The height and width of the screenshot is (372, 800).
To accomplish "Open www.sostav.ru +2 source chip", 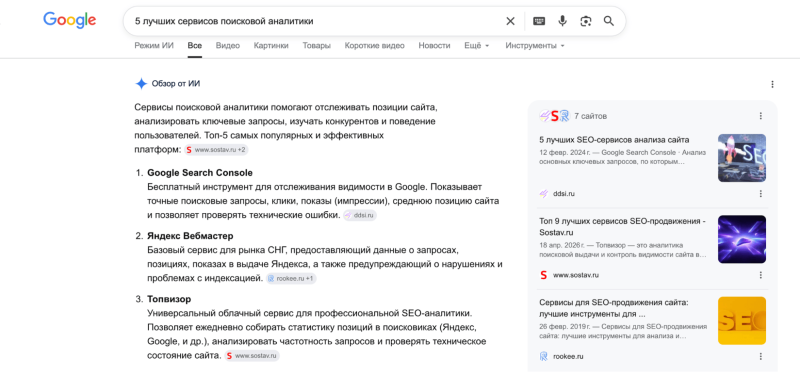I will (216, 150).
